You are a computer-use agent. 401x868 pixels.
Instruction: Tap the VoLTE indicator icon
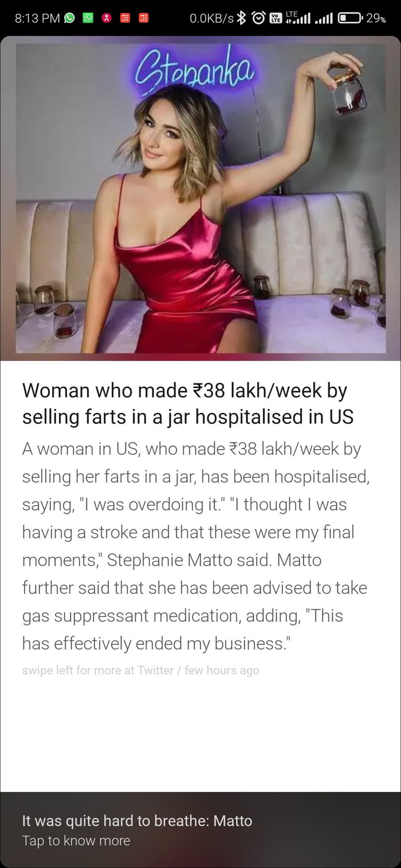click(276, 18)
